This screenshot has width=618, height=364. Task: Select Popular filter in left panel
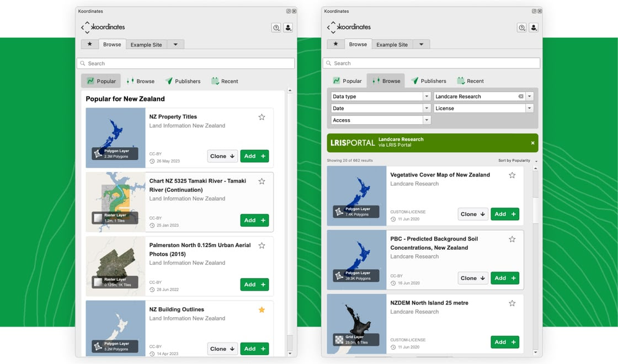[x=101, y=81]
